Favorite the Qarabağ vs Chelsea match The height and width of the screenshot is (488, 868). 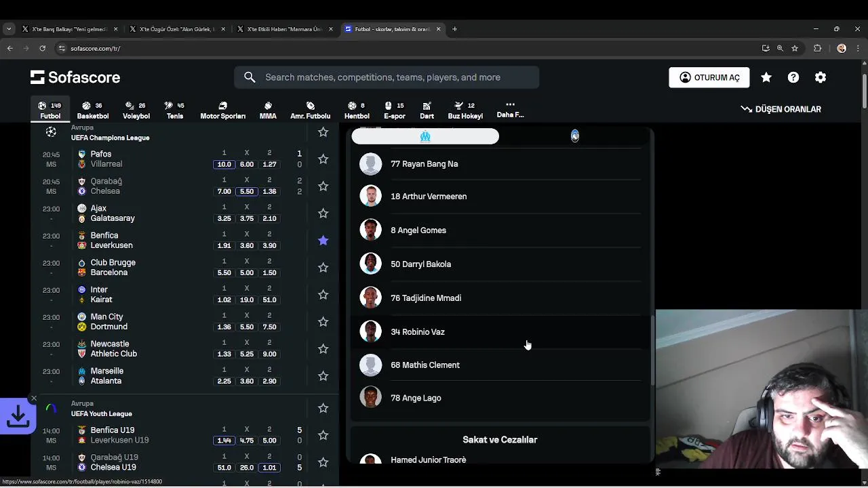[x=323, y=186]
